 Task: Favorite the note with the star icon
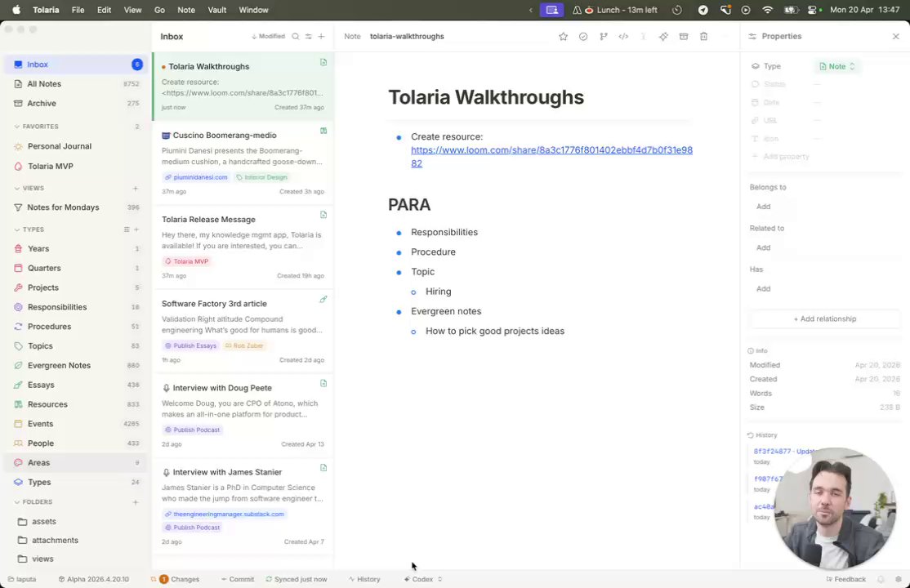coord(563,37)
